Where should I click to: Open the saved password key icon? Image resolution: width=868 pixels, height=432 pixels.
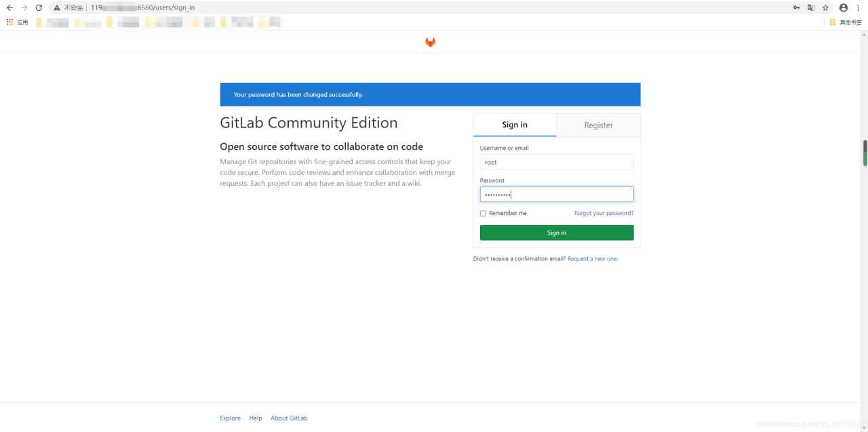796,7
